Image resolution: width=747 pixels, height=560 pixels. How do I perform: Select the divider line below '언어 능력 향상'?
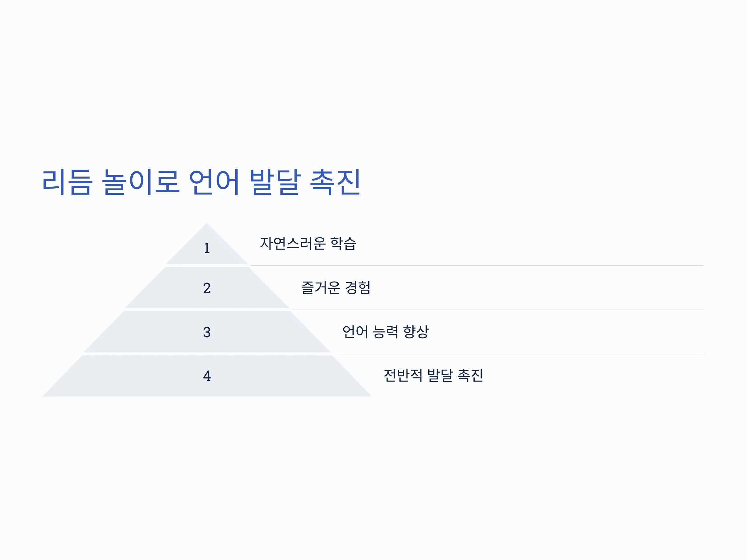518,354
